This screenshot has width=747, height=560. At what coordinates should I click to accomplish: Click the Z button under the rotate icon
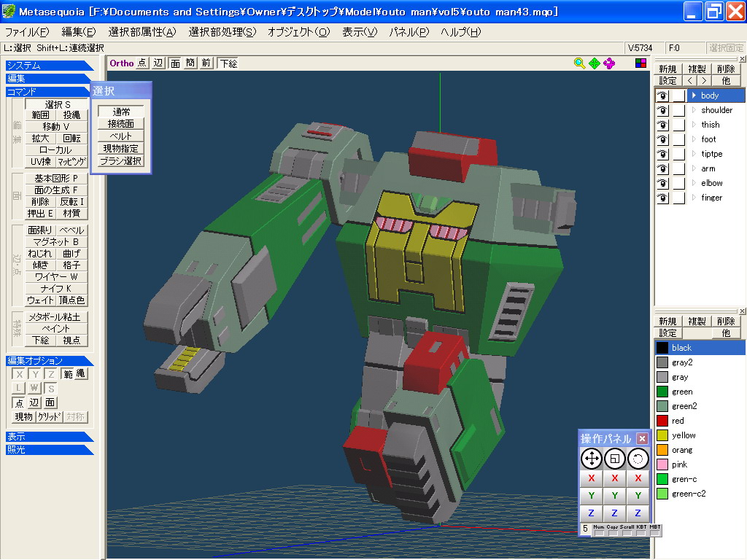(x=638, y=513)
